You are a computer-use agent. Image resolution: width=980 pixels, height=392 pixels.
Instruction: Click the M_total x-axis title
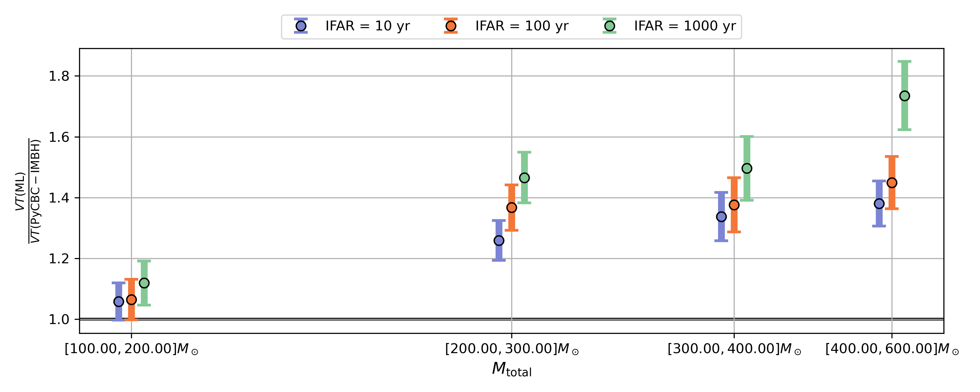(511, 369)
